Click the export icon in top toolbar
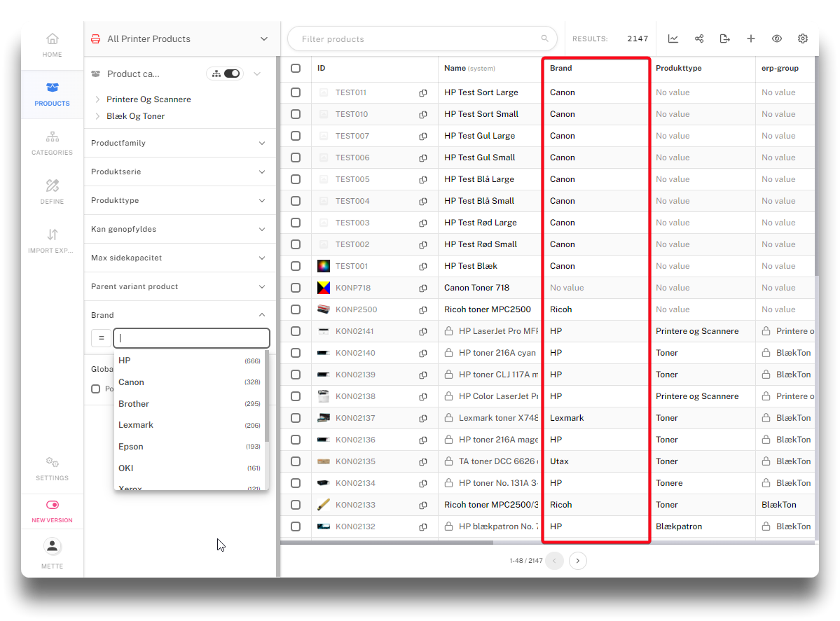Viewport: 840px width, 621px height. [725, 39]
